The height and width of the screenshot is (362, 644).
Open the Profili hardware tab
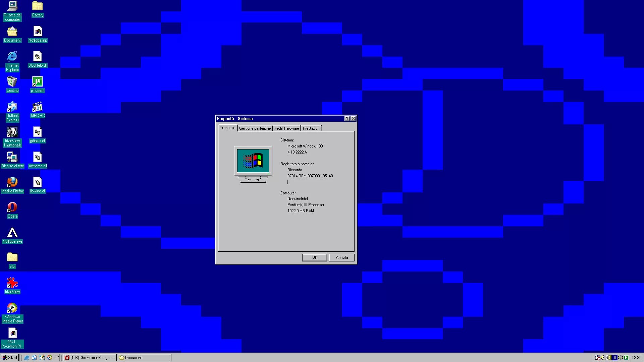coord(287,128)
